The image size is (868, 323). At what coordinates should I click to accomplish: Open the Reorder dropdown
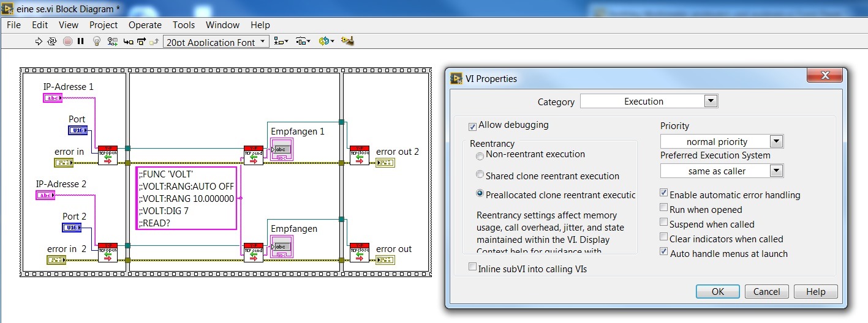(326, 42)
